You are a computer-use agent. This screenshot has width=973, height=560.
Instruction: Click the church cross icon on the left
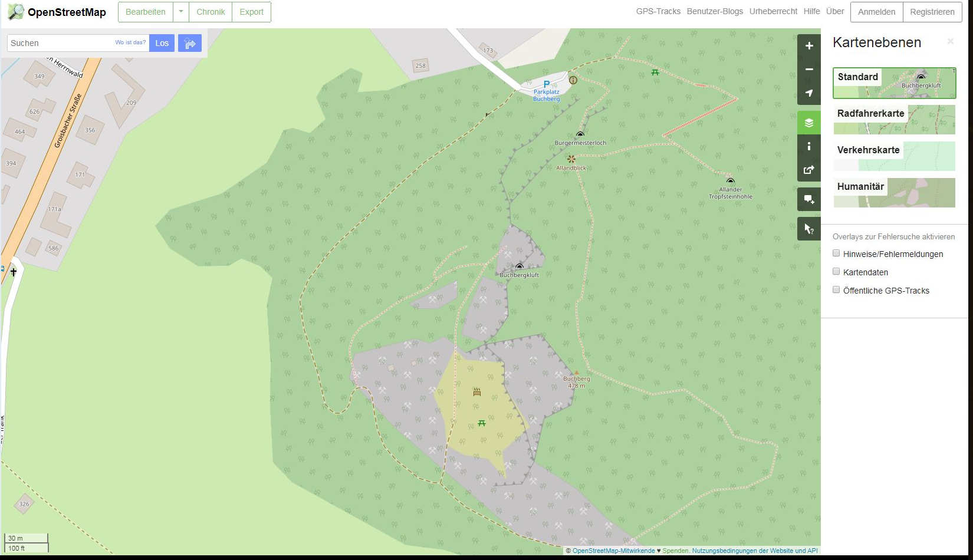pyautogui.click(x=14, y=272)
